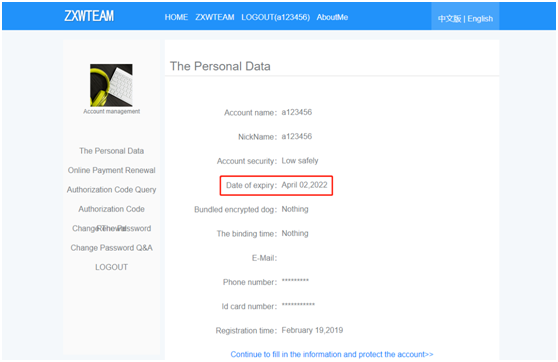Click Continue to fill in the information link

tap(332, 354)
